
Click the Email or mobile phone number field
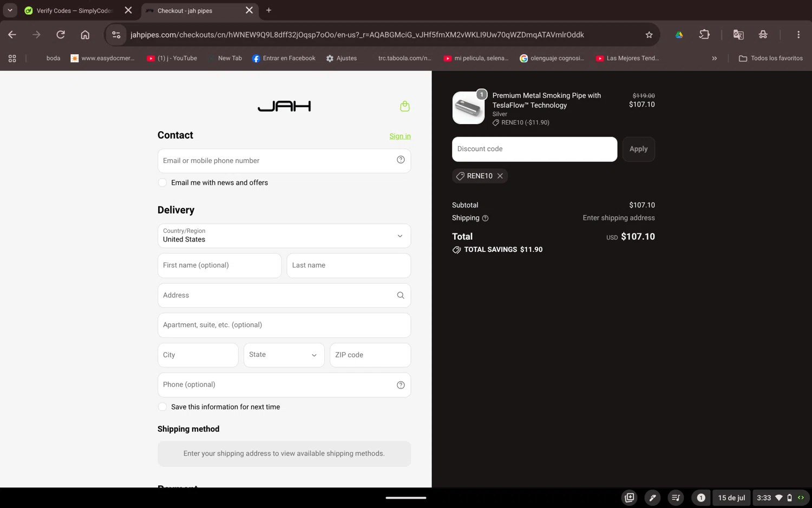point(284,161)
